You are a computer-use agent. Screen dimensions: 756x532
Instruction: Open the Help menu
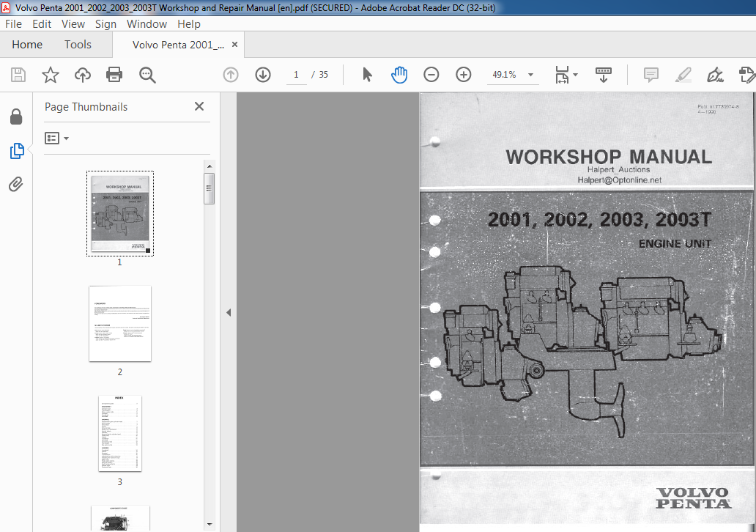pyautogui.click(x=188, y=23)
